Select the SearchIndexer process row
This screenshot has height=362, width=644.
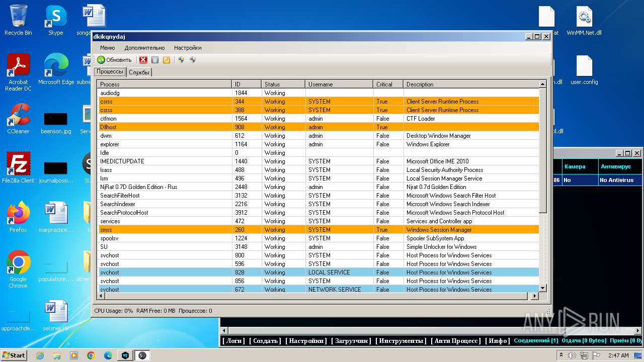pyautogui.click(x=318, y=204)
